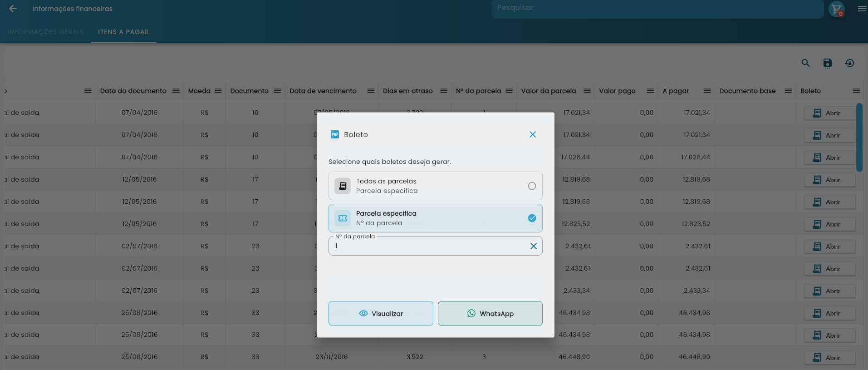Go back with the left arrow icon
The width and height of the screenshot is (868, 370).
pyautogui.click(x=13, y=9)
